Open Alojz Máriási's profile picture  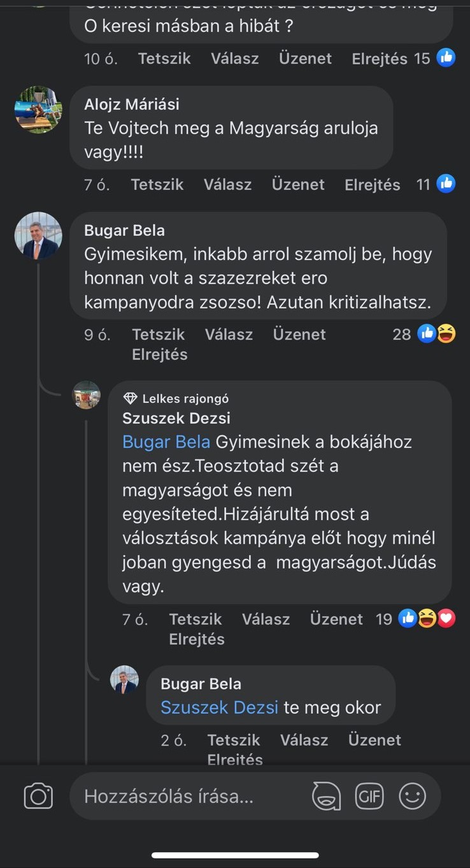coord(38,110)
